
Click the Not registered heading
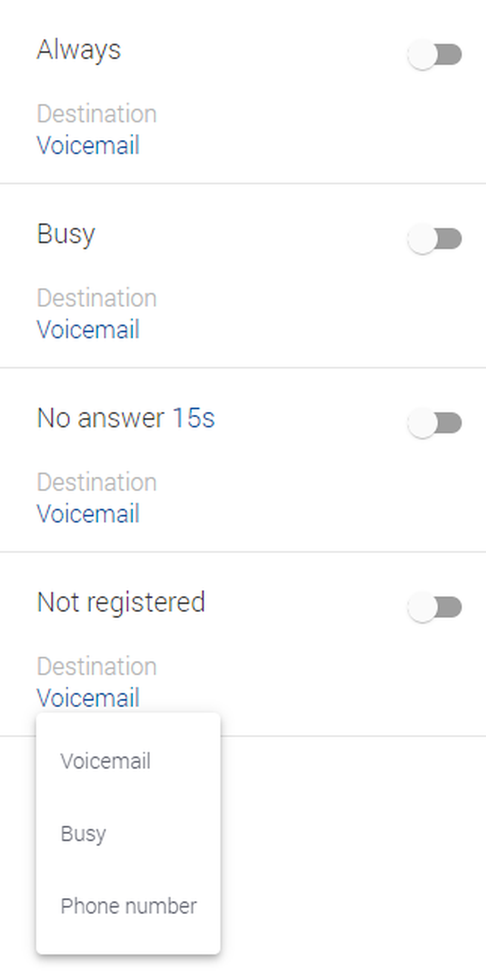(121, 602)
